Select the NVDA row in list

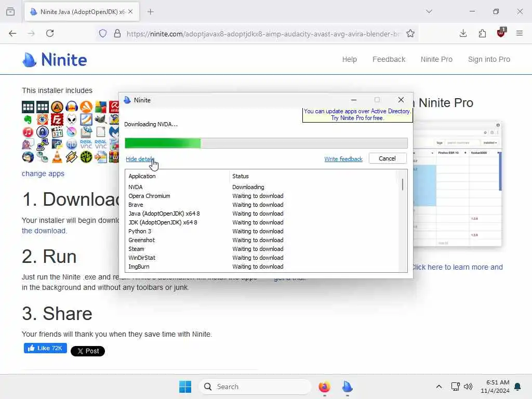(262, 187)
